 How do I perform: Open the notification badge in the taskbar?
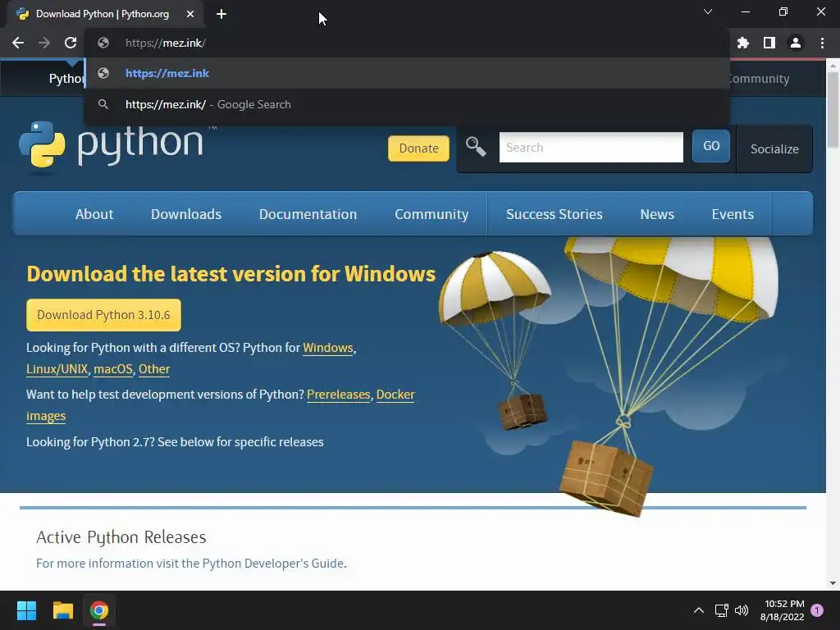[817, 610]
